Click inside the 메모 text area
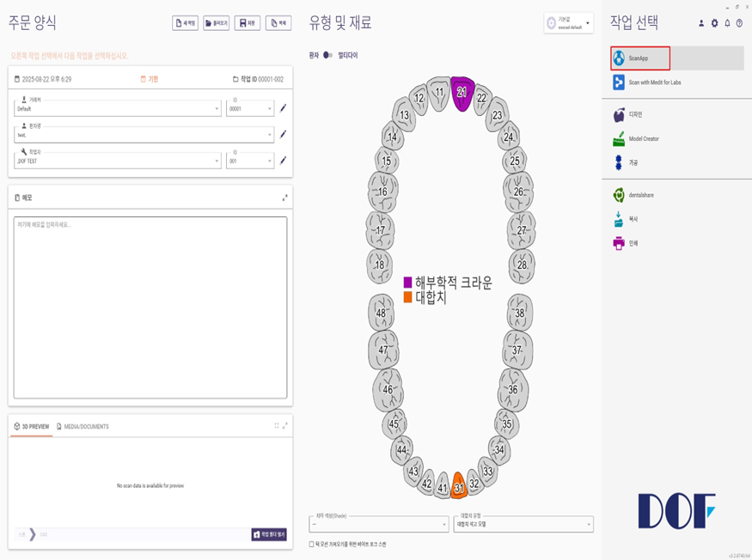752x560 pixels. [150, 307]
